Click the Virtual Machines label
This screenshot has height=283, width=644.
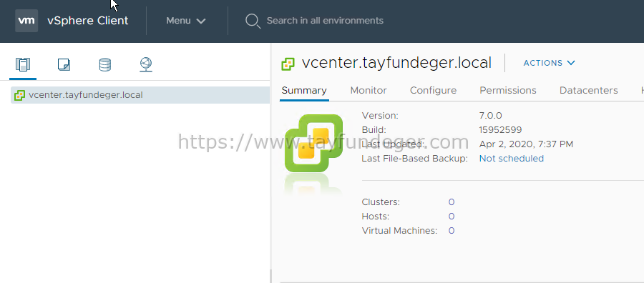coord(399,231)
